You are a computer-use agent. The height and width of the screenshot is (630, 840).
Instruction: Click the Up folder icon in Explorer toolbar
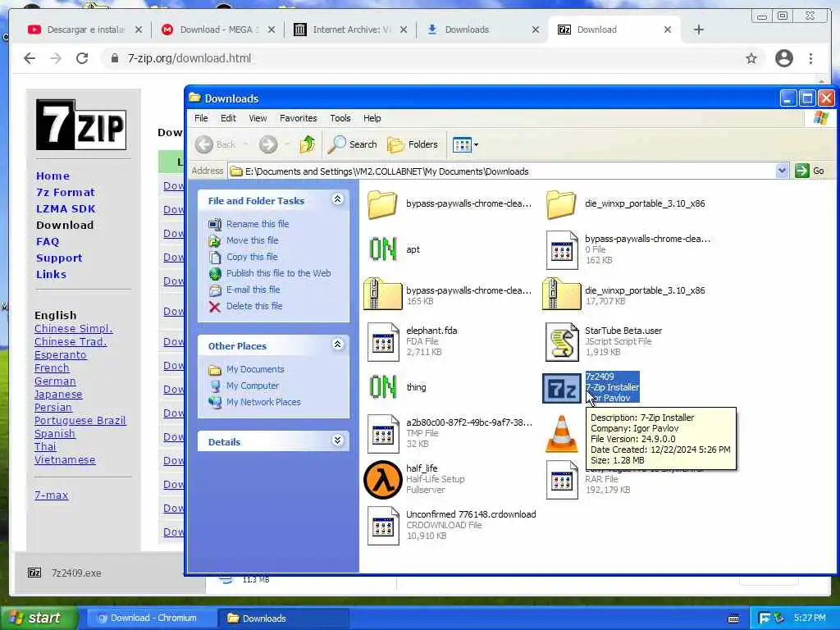[307, 144]
